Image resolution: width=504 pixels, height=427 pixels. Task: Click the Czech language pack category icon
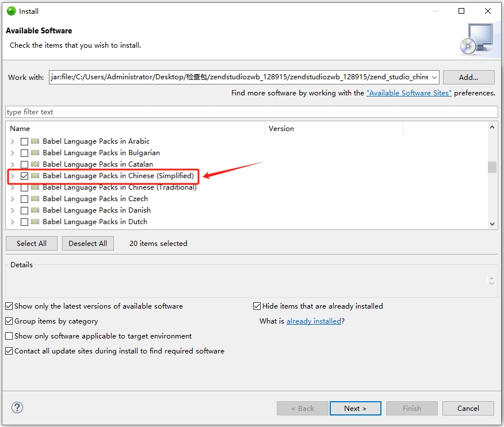35,199
